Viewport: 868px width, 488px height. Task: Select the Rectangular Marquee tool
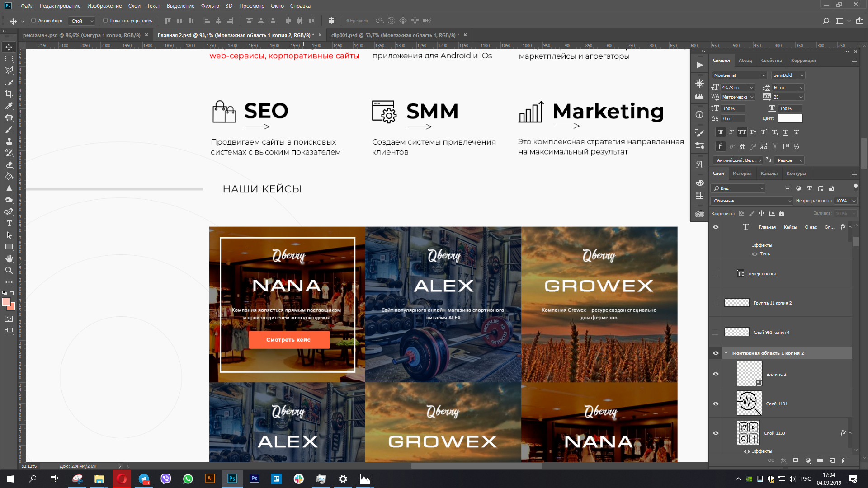click(x=9, y=59)
